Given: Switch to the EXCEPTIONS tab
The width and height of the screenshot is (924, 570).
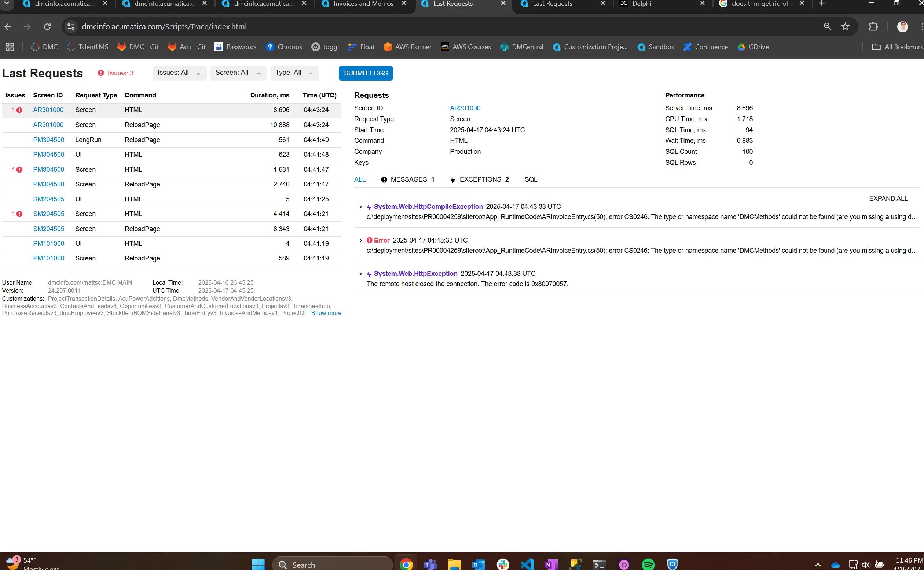Looking at the screenshot, I should click(x=480, y=180).
